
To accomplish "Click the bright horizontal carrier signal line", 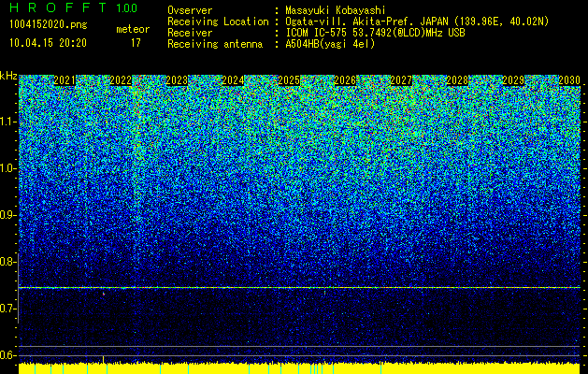I will [x=299, y=288].
